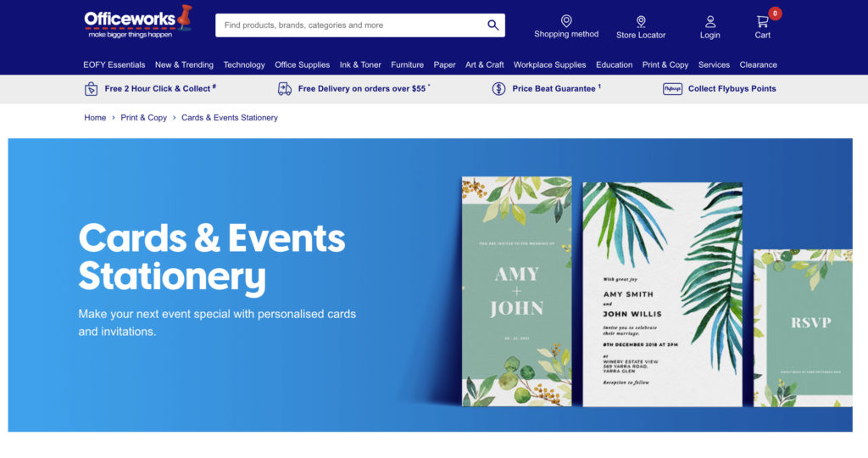Open the Furniture menu
The image size is (868, 458).
coord(408,64)
